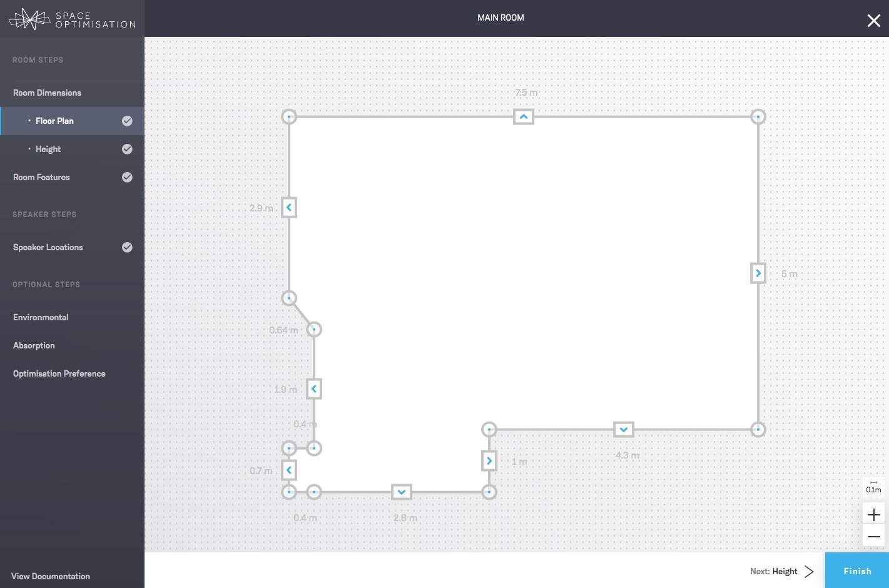889x588 pixels.
Task: Open Environmental optional step
Action: click(x=41, y=317)
